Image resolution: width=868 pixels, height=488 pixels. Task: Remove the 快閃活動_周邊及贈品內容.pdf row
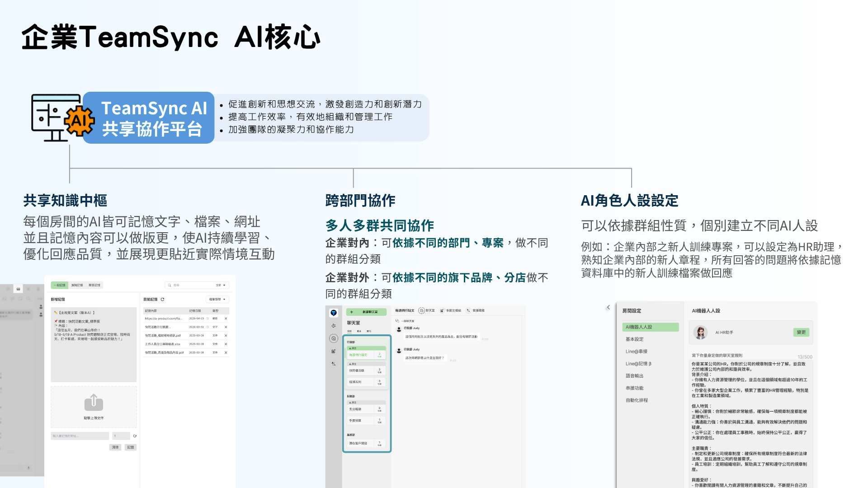point(226,353)
